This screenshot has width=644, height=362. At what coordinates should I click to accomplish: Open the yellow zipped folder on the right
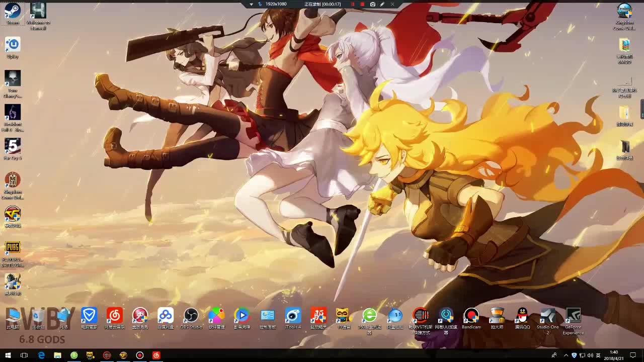click(x=624, y=116)
